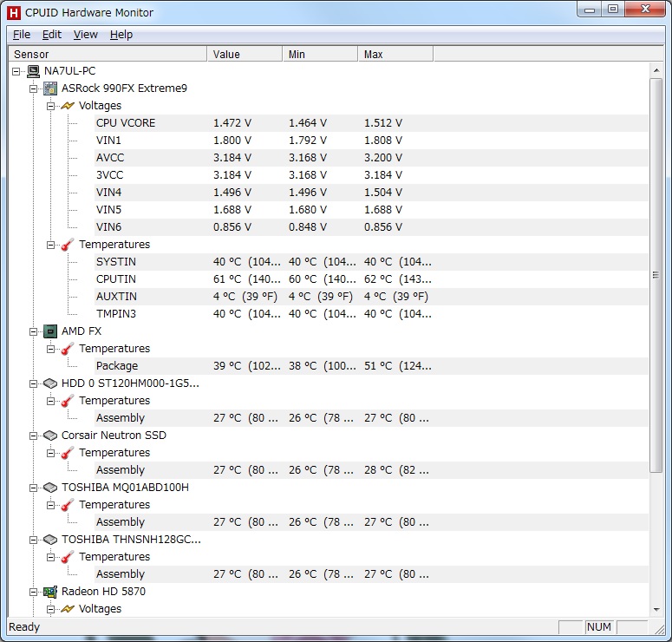This screenshot has height=642, width=672.
Task: Collapse Voltages group under Radeon HD 5870
Action: [x=50, y=609]
